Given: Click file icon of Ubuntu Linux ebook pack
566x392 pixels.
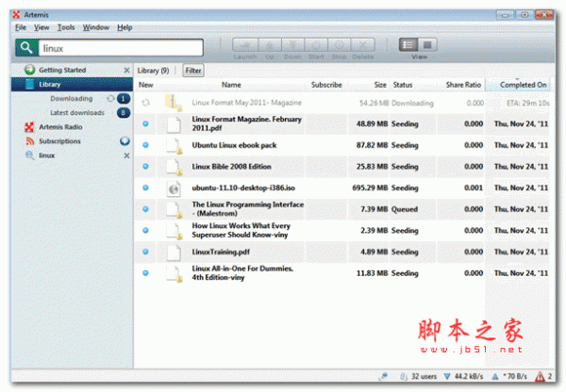Looking at the screenshot, I should click(x=175, y=146).
